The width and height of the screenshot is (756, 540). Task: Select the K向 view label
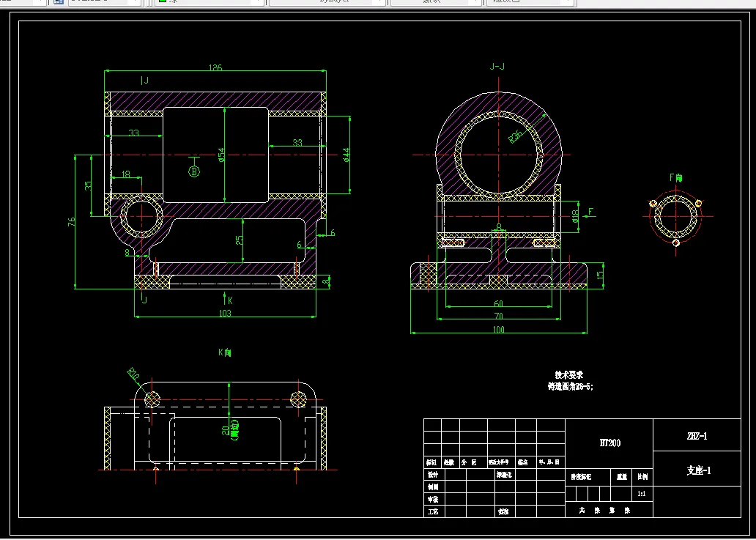[x=225, y=352]
